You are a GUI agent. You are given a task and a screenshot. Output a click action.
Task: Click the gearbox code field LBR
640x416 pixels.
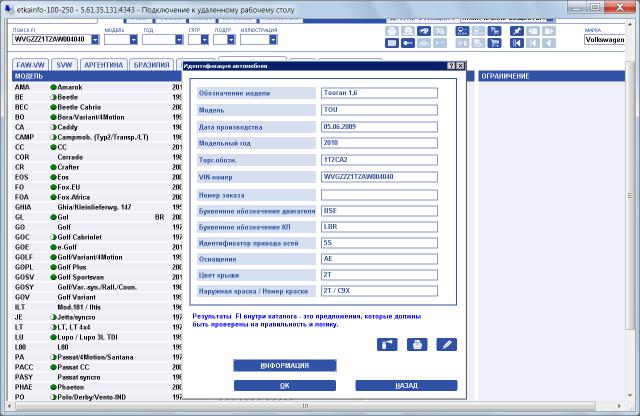(x=379, y=227)
